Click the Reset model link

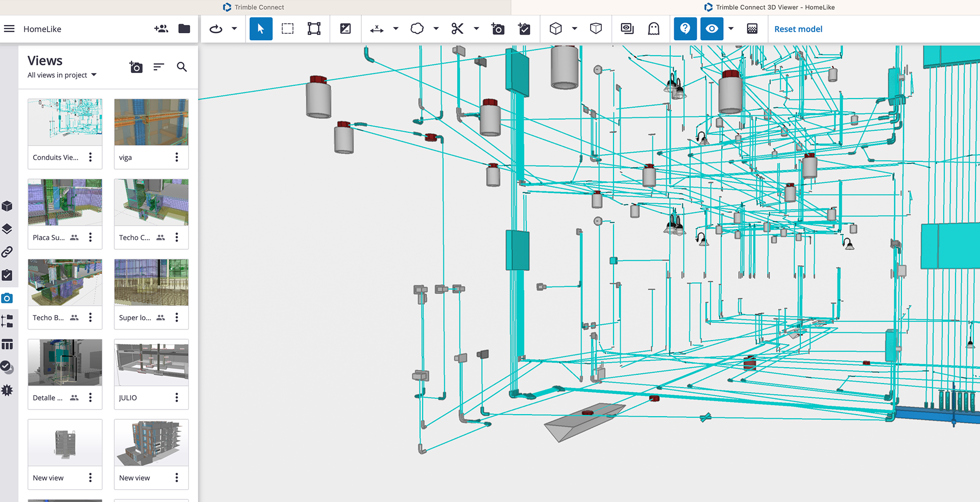[x=798, y=29]
